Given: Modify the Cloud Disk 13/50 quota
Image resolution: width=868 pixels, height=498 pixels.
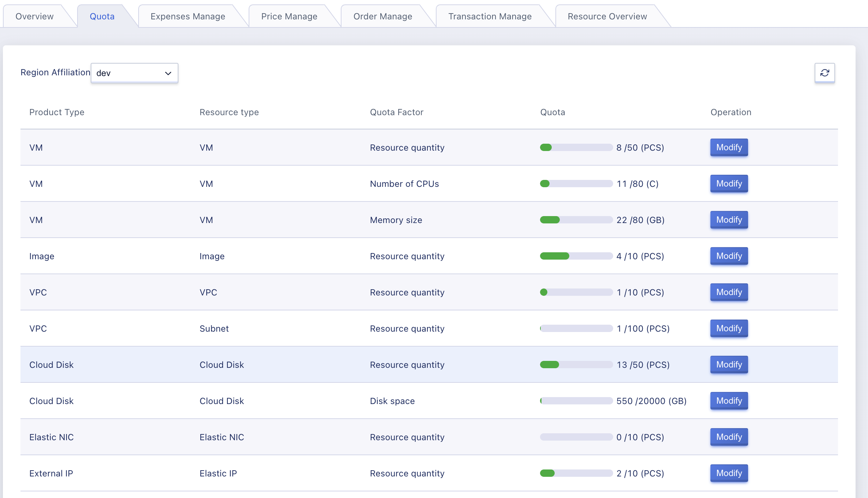Looking at the screenshot, I should 729,365.
